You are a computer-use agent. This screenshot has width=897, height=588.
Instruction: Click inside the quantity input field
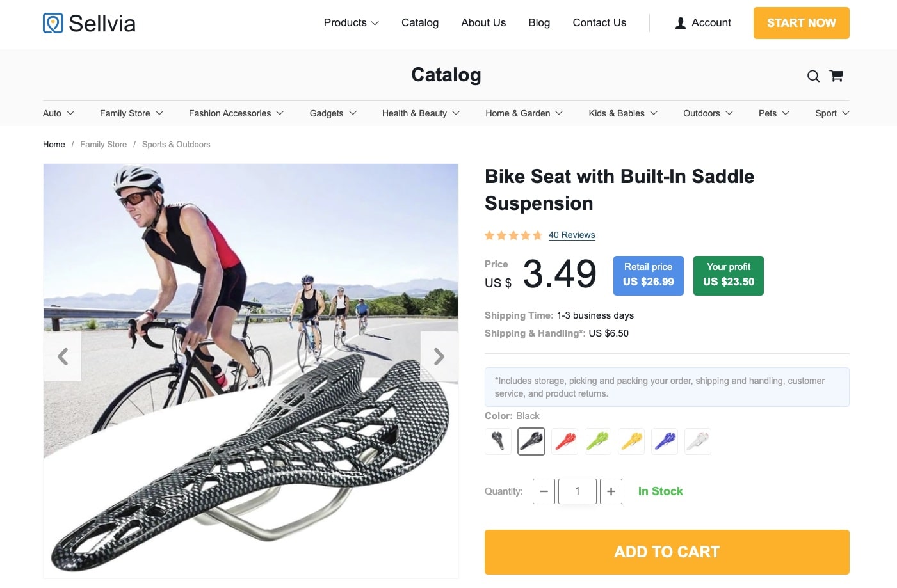click(x=577, y=491)
